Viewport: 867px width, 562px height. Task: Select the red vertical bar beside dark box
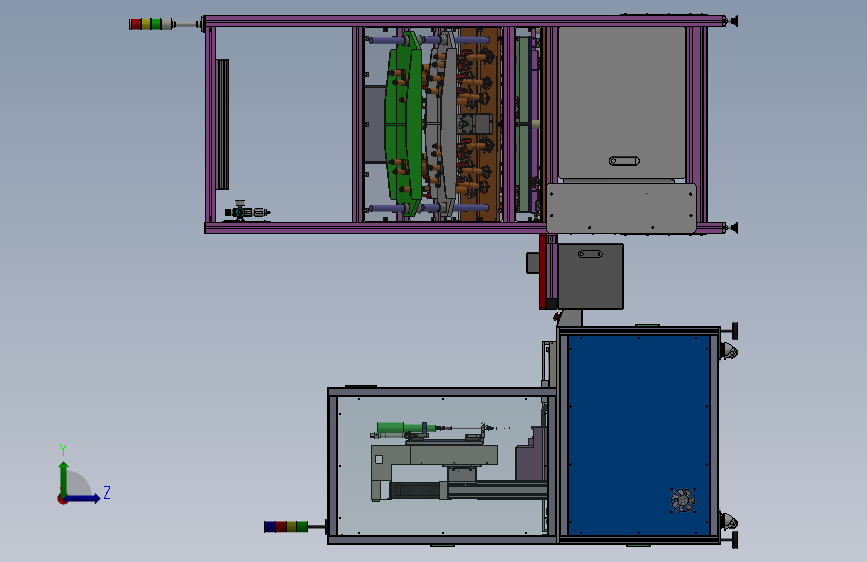[543, 271]
